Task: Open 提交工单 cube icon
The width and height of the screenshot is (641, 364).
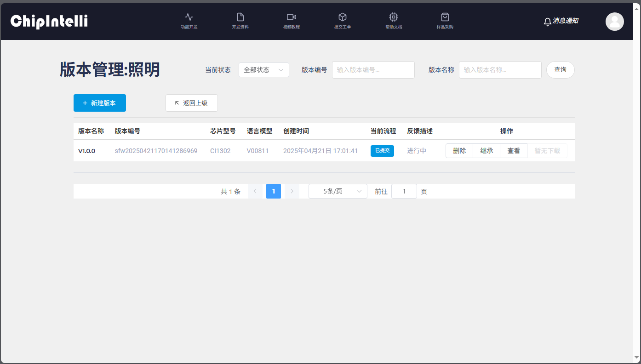Action: (342, 17)
